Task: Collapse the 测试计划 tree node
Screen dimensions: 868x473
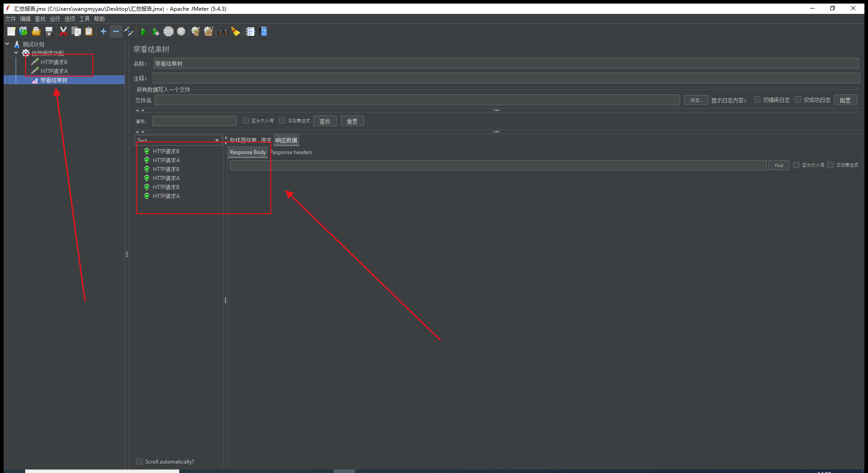Action: click(x=7, y=44)
